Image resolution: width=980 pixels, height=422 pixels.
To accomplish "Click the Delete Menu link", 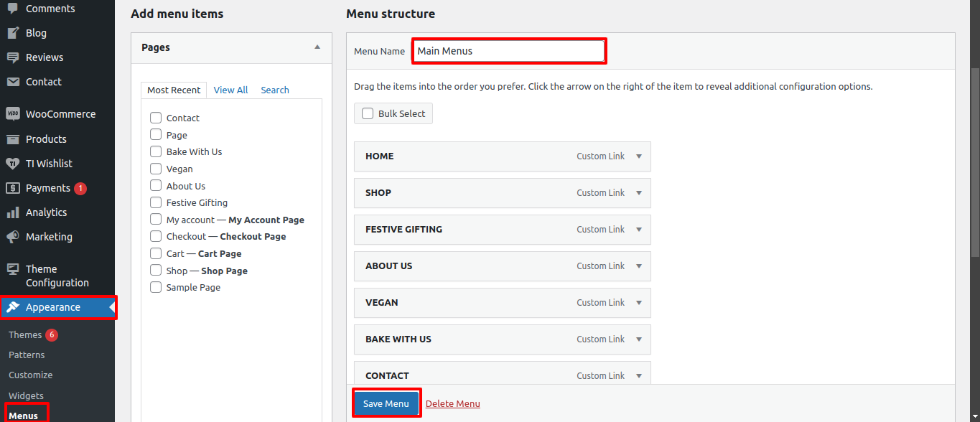I will coord(453,403).
